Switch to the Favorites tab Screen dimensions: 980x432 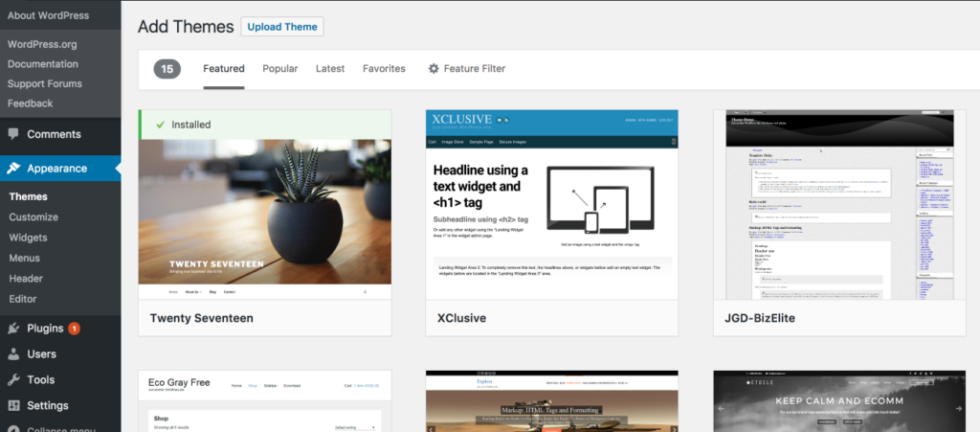[x=384, y=69]
